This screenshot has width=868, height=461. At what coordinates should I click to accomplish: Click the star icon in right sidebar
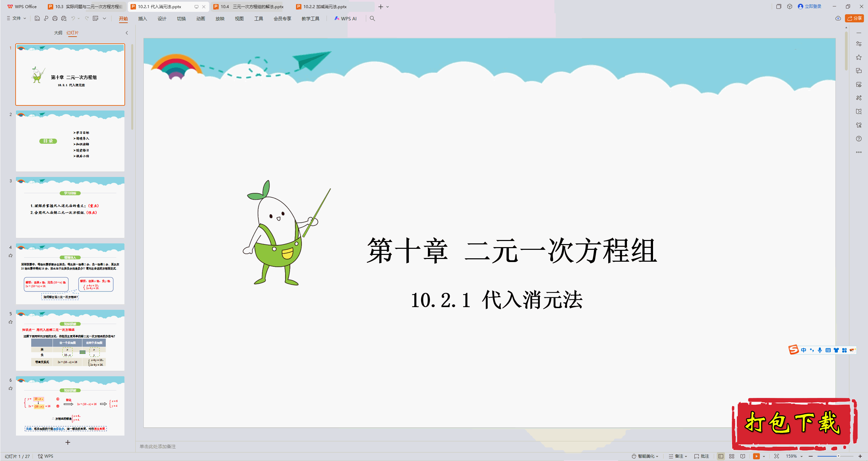(x=859, y=57)
